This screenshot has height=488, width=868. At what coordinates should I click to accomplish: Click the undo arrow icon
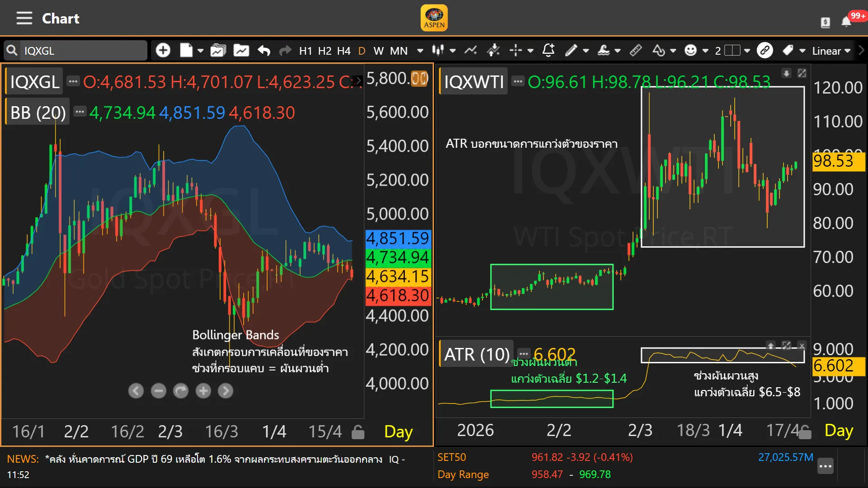tap(264, 50)
